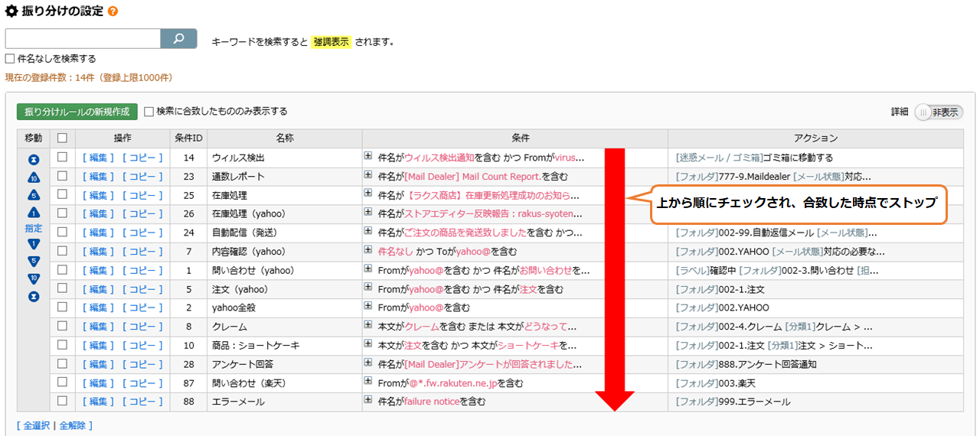Open the orange help question mark icon
Image resolution: width=980 pixels, height=436 pixels.
(113, 12)
